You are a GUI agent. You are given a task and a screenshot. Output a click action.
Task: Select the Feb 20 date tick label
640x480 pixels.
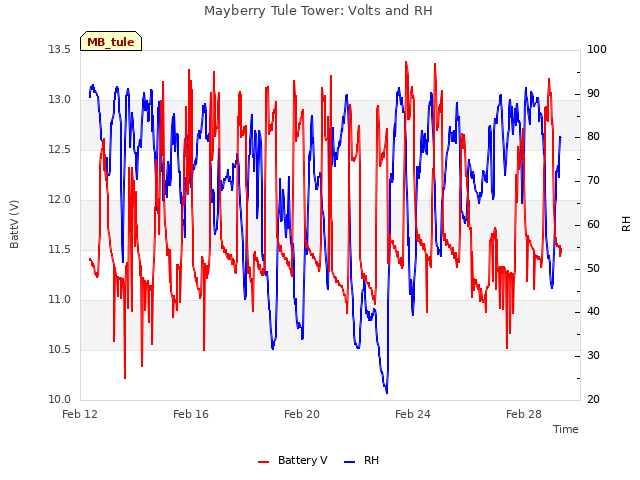pos(302,414)
